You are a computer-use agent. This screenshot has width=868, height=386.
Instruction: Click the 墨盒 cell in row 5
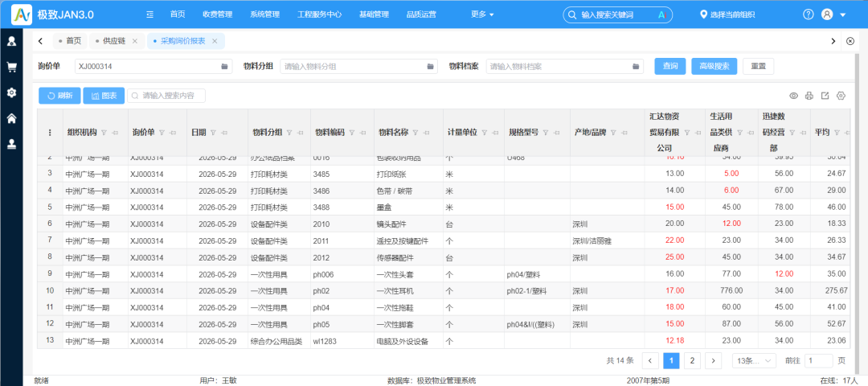(408, 207)
